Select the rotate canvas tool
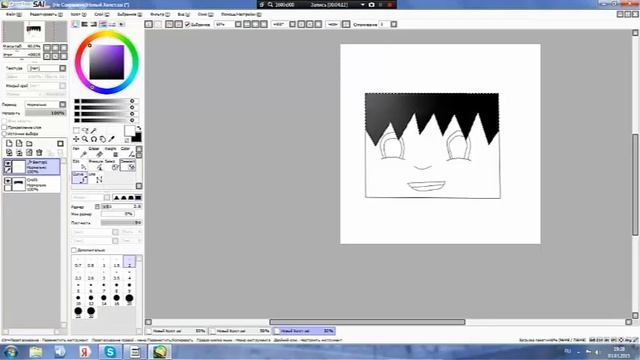 coord(94,139)
